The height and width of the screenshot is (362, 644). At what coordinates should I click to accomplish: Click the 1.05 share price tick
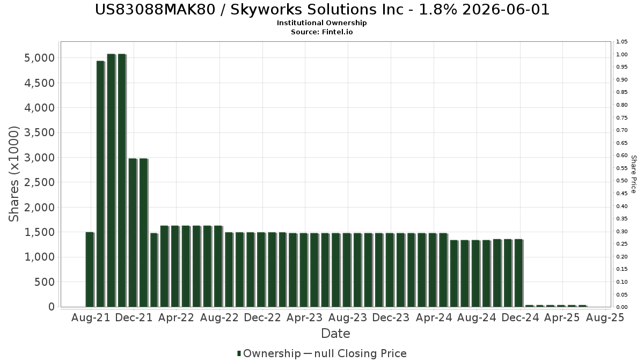[x=622, y=42]
